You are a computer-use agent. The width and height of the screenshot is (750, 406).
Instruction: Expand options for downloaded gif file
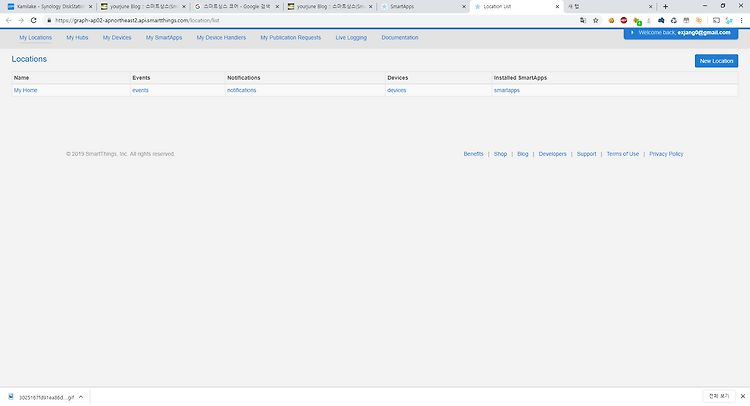click(x=81, y=397)
